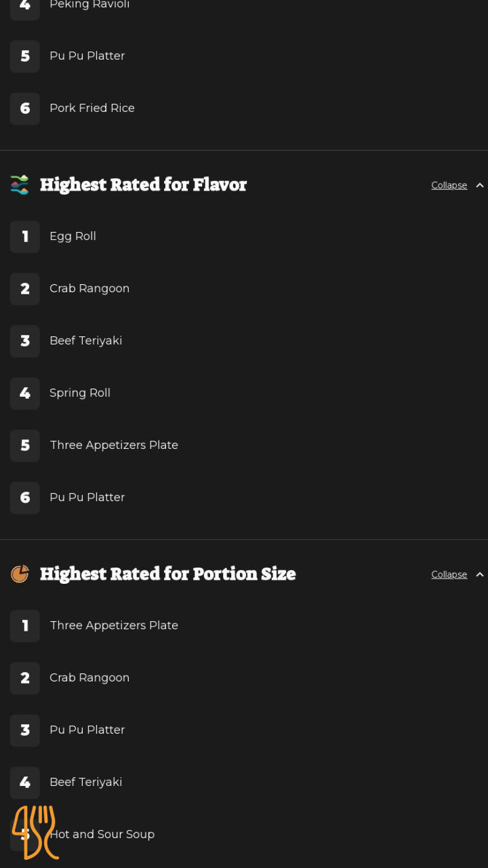Click rank badge 5 beside Pu Pu Platter at top
Image resolution: width=488 pixels, height=868 pixels.
tap(25, 56)
